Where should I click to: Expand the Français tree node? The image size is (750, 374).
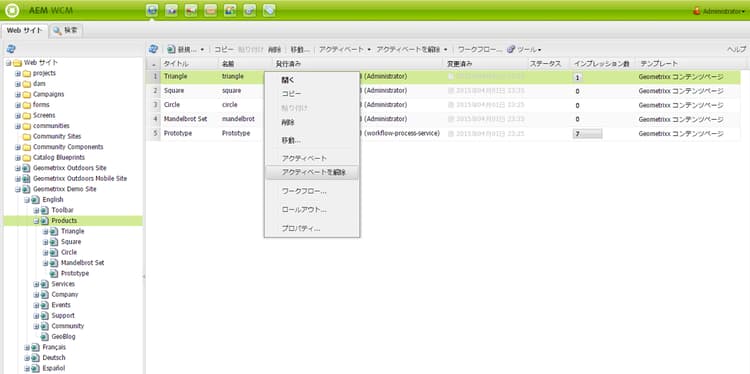coord(27,347)
